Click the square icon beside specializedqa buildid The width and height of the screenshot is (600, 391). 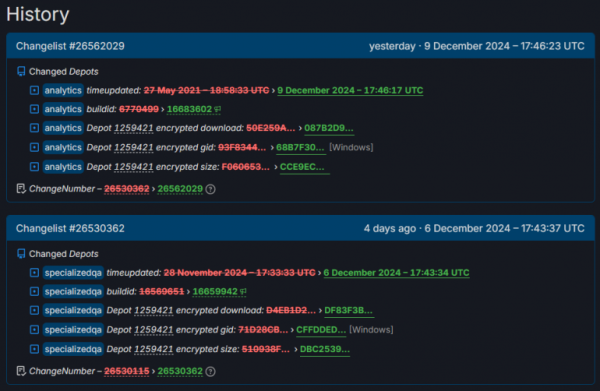34,292
